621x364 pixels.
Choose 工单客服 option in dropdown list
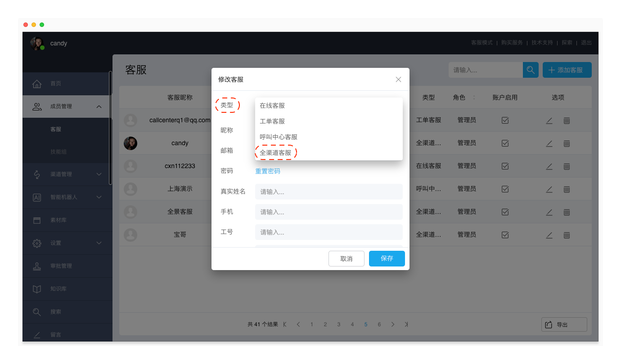(x=272, y=121)
